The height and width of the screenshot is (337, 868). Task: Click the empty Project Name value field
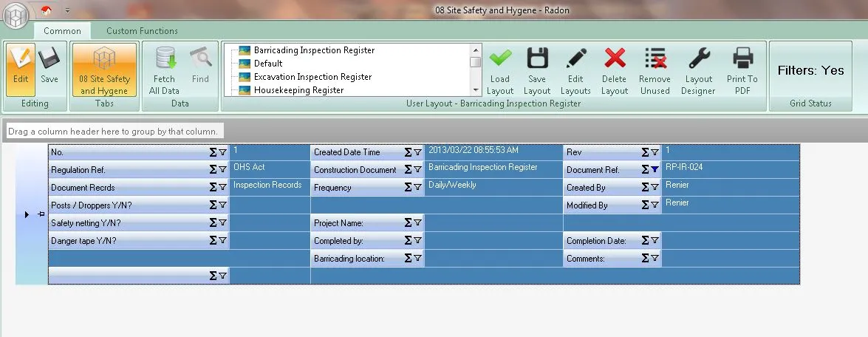(493, 222)
